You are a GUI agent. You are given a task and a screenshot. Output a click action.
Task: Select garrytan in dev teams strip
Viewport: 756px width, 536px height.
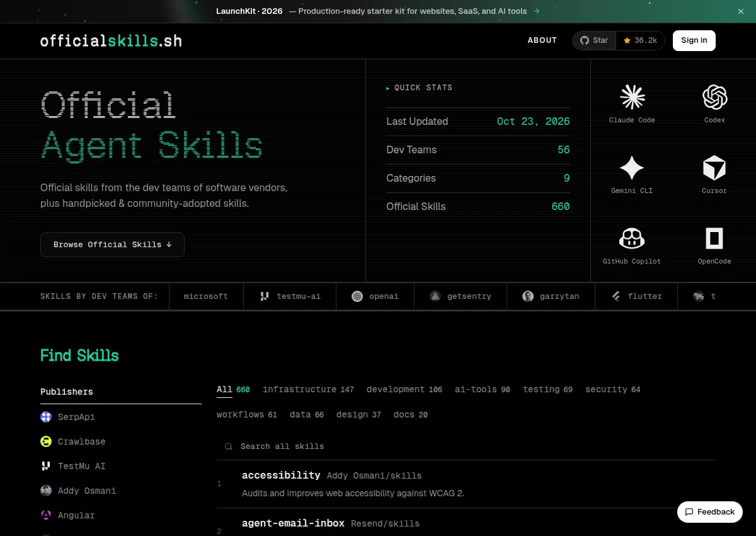pyautogui.click(x=551, y=296)
